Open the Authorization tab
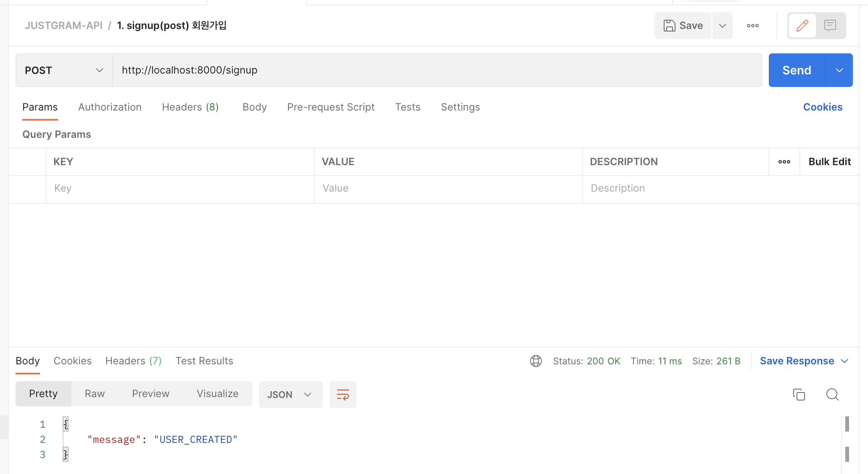 click(x=110, y=107)
